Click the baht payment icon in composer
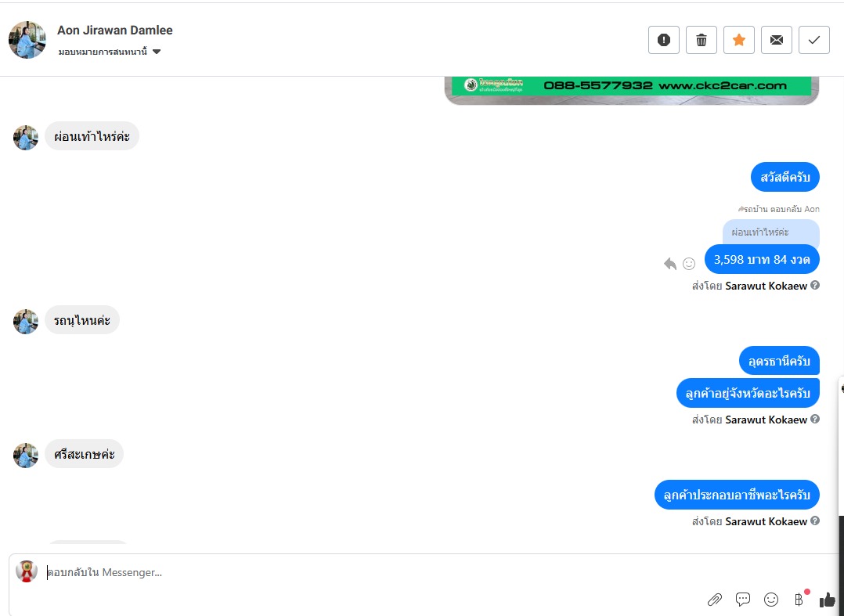844x616 pixels. [799, 600]
